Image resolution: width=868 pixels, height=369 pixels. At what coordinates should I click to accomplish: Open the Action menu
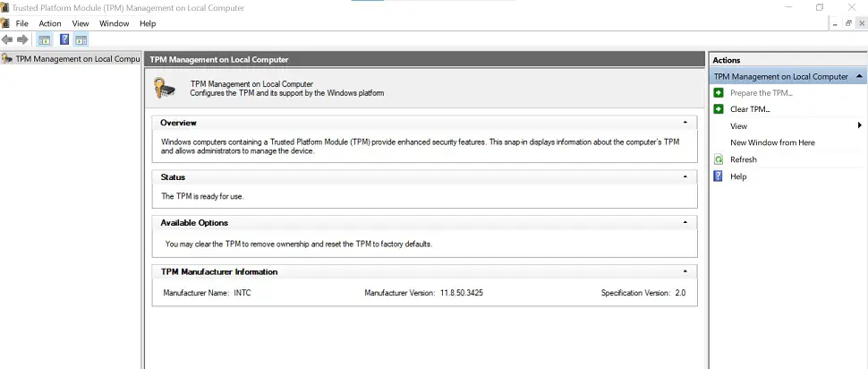click(50, 23)
